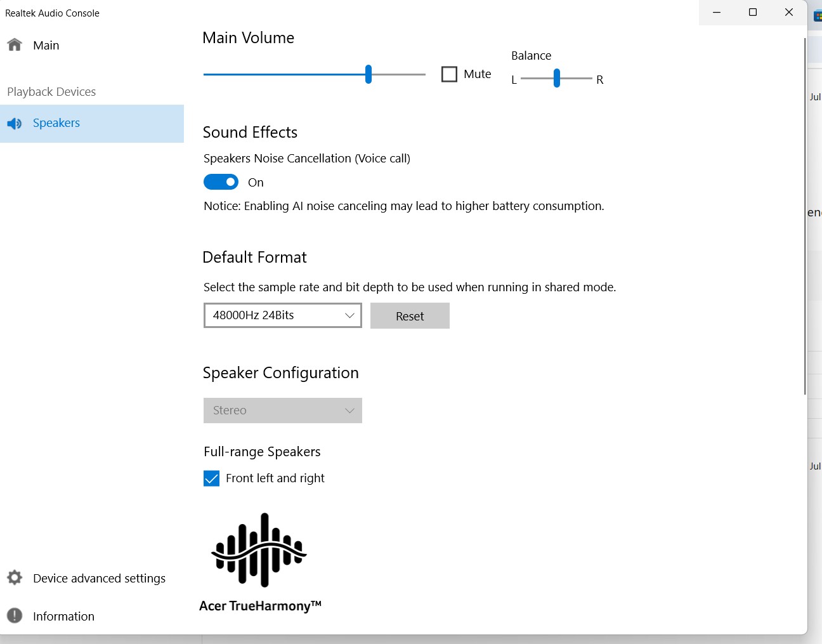This screenshot has height=644, width=822.
Task: Click the Speaker Configuration heading
Action: 280,373
